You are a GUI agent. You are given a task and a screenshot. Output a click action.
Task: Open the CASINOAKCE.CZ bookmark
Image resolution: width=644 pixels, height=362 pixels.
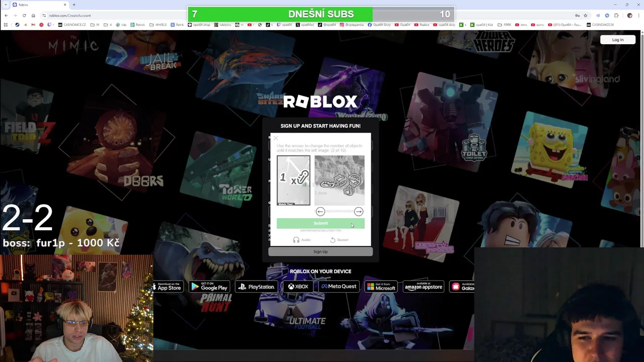click(73, 25)
